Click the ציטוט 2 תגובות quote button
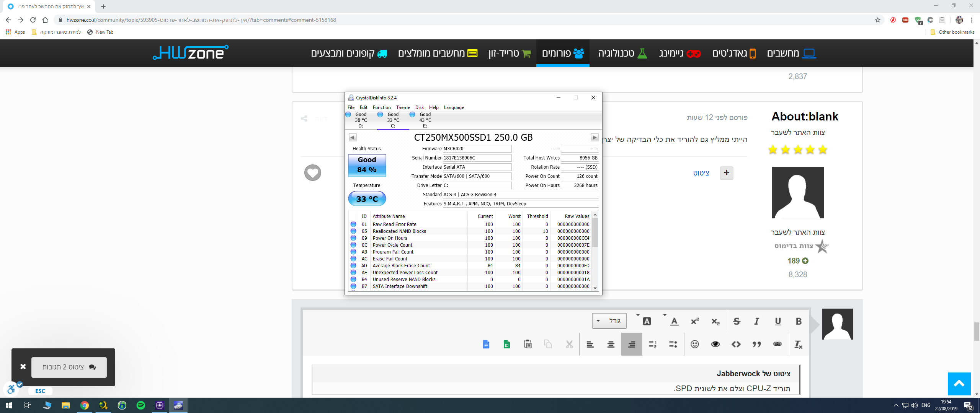This screenshot has height=413, width=980. [x=69, y=367]
